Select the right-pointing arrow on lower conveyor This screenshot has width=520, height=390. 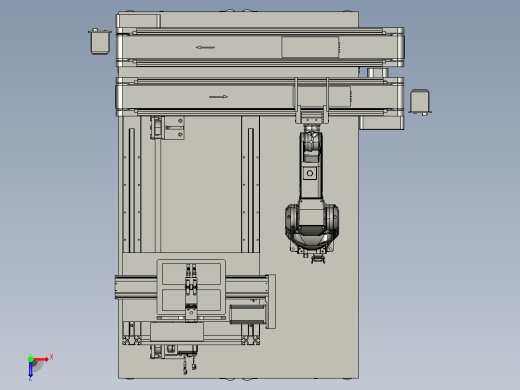click(x=218, y=97)
